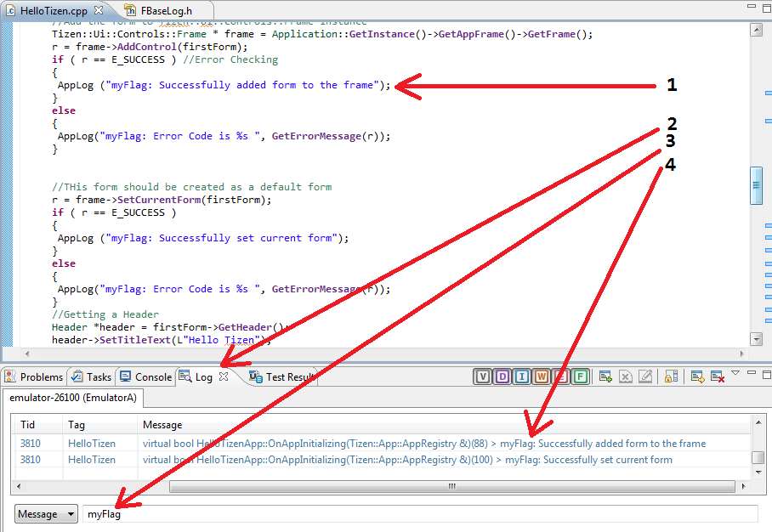Click 'GetHeader' in the code editor

click(245, 327)
